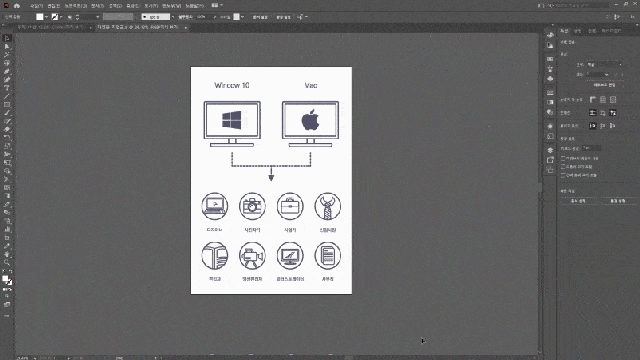Click the right button at Properties panel bottom

click(618, 201)
